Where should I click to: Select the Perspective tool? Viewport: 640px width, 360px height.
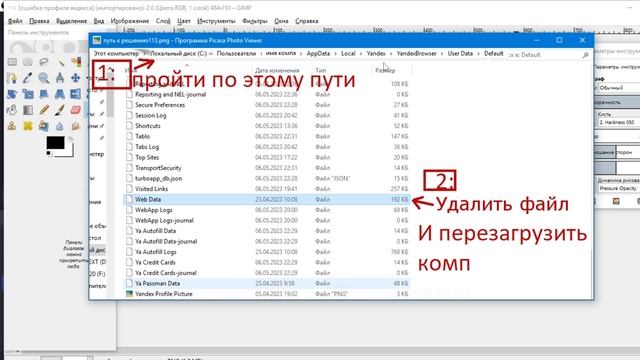[x=60, y=94]
